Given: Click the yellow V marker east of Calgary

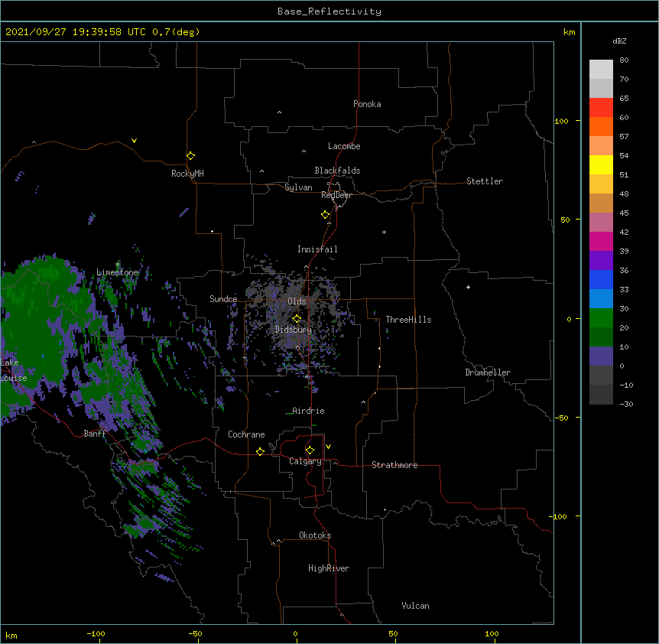Looking at the screenshot, I should (328, 447).
